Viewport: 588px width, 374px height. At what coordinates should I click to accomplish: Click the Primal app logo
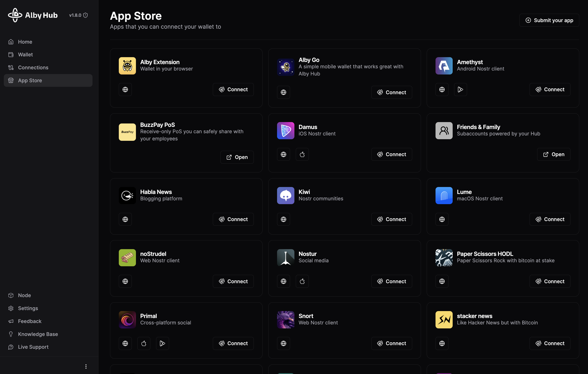(127, 320)
